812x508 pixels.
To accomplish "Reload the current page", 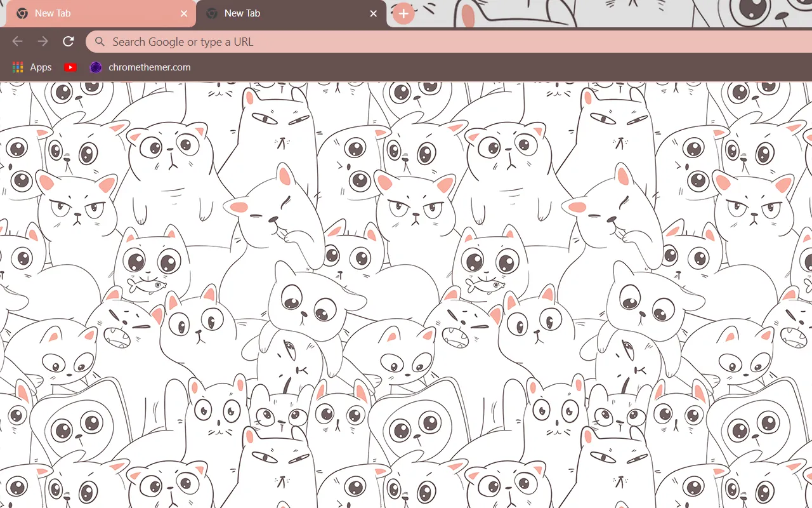I will (x=69, y=41).
